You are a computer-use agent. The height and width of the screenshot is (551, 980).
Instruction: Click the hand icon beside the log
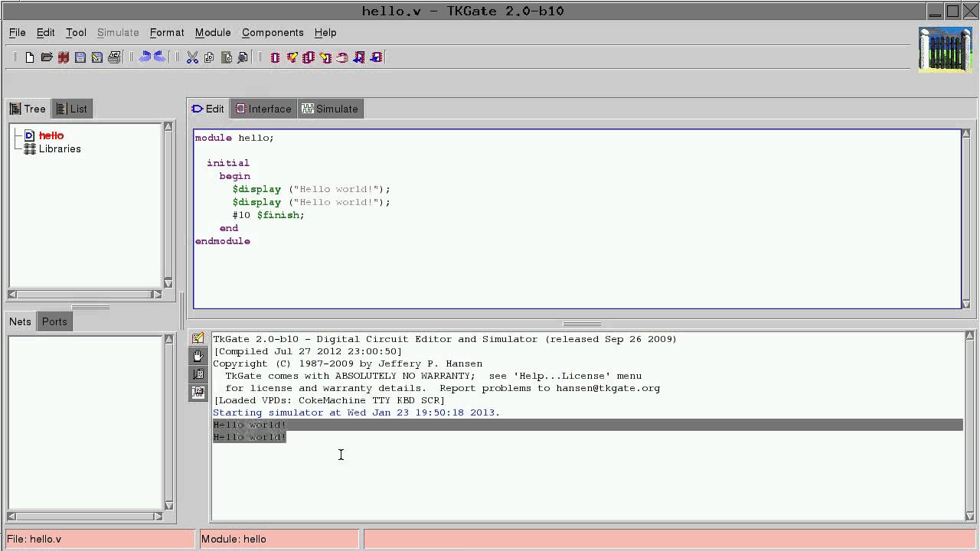[198, 356]
